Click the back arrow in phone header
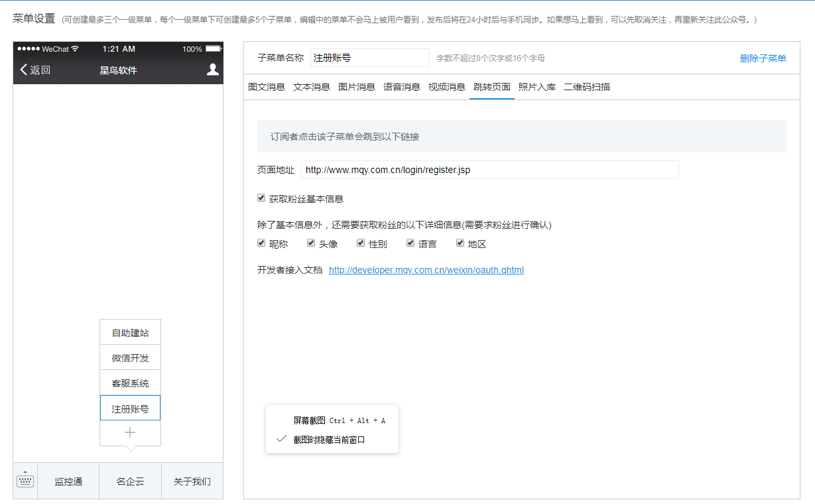815x504 pixels. [x=24, y=70]
